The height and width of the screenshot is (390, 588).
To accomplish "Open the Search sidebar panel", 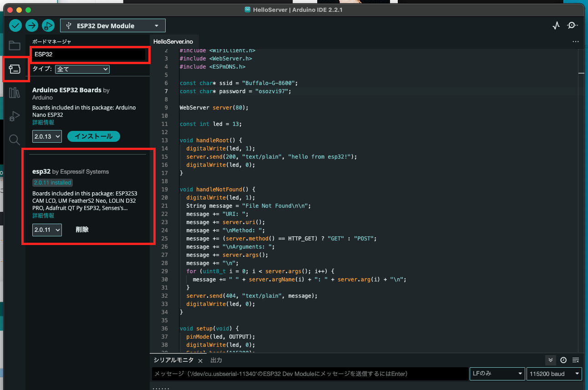I will (15, 140).
